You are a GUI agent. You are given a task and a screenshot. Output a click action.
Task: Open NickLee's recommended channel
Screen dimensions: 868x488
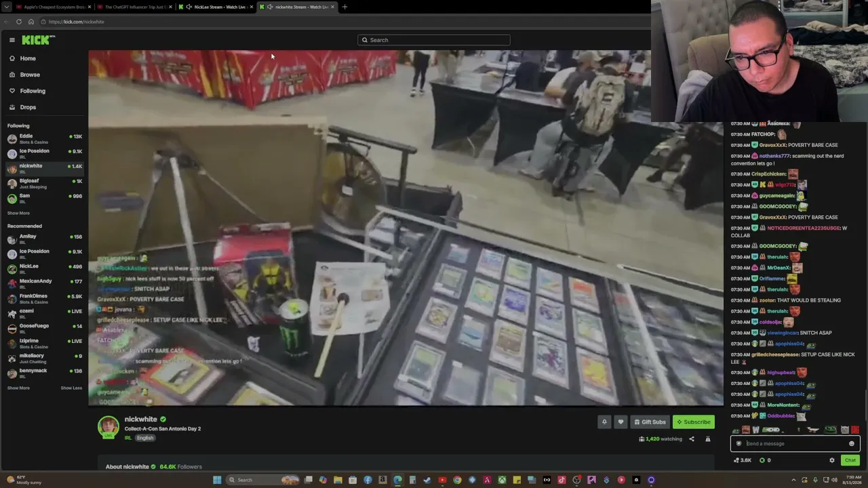[44, 268]
